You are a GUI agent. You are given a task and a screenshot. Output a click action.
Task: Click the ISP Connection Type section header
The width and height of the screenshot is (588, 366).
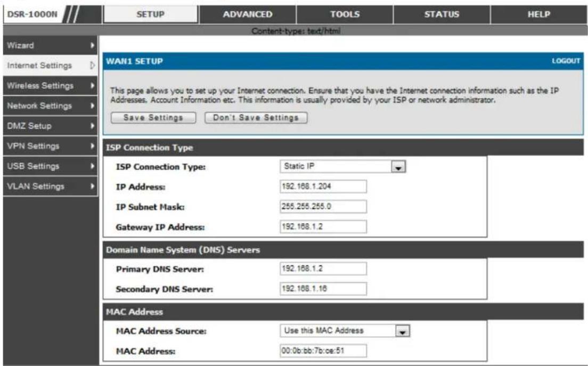[x=343, y=148]
